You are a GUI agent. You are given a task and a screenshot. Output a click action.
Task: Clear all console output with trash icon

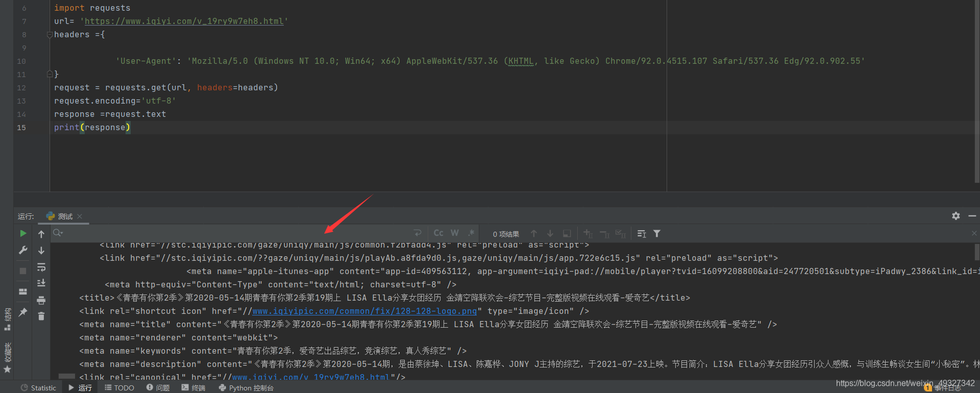tap(41, 316)
